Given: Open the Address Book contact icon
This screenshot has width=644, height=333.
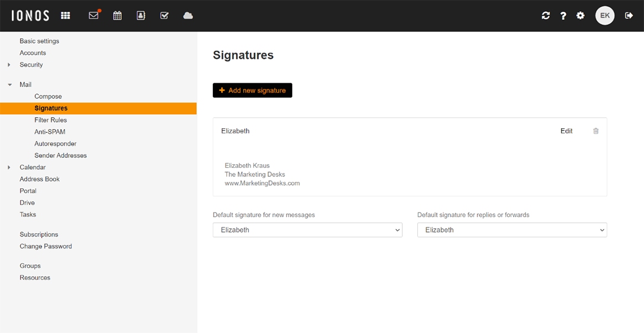Looking at the screenshot, I should click(141, 16).
